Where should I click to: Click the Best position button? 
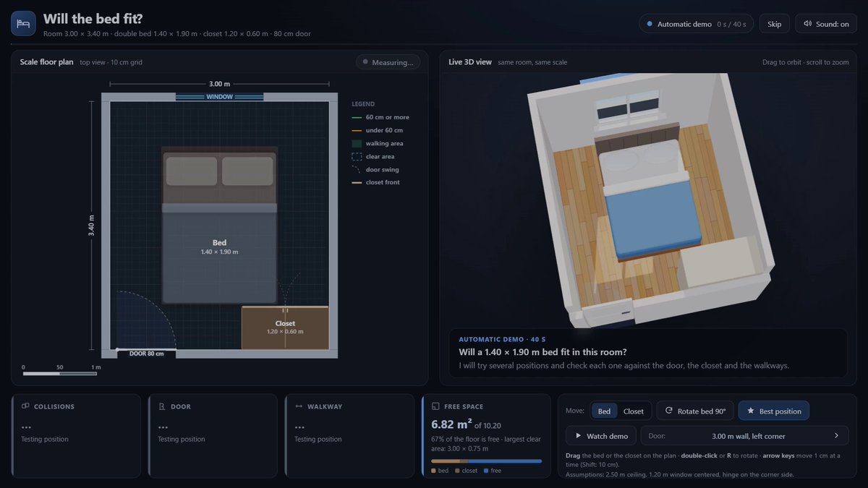[x=774, y=411]
